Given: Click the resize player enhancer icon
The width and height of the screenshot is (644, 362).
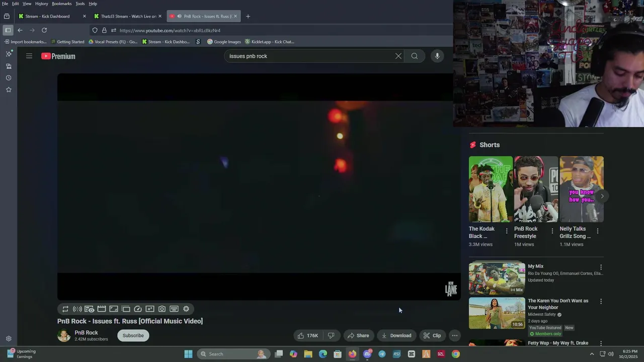Looking at the screenshot, I should pyautogui.click(x=114, y=309).
